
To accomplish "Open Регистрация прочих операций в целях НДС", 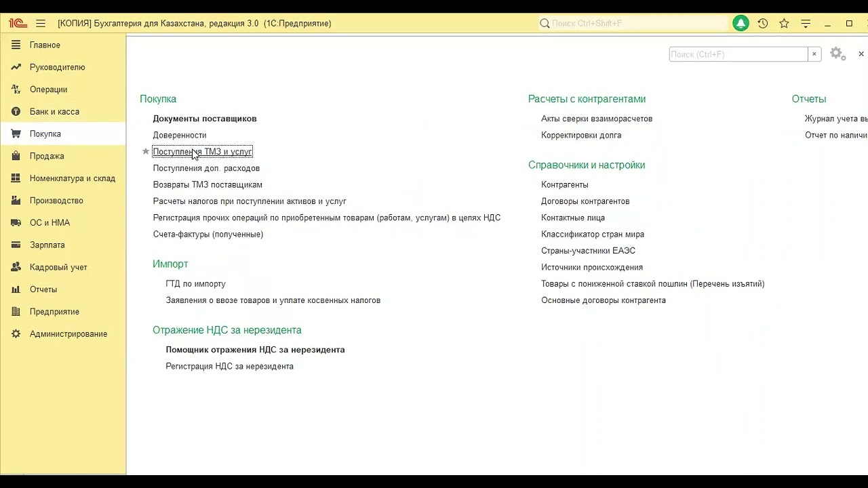I will click(x=327, y=218).
